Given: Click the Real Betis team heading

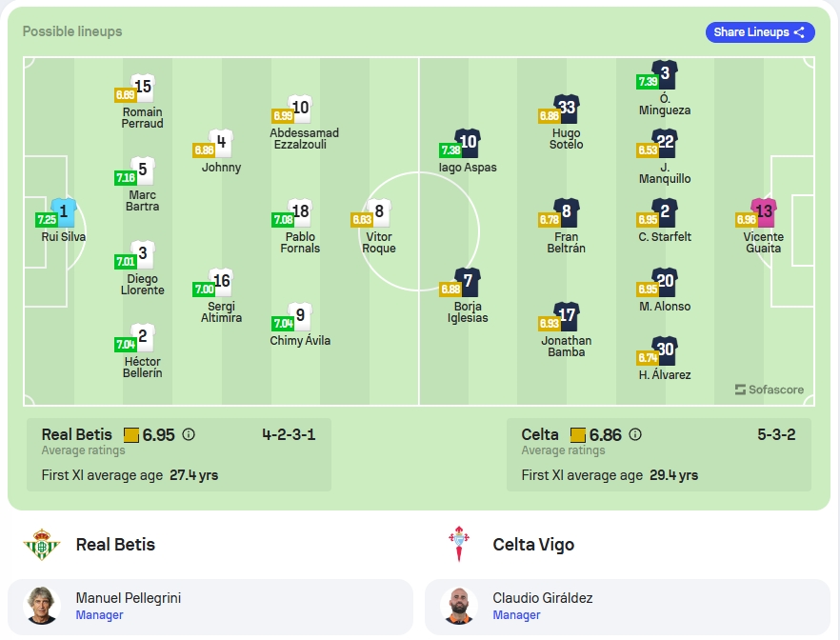Looking at the screenshot, I should 115,545.
